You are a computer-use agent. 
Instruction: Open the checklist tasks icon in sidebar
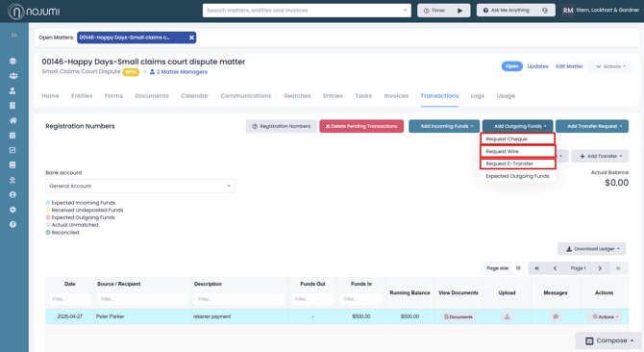12,150
